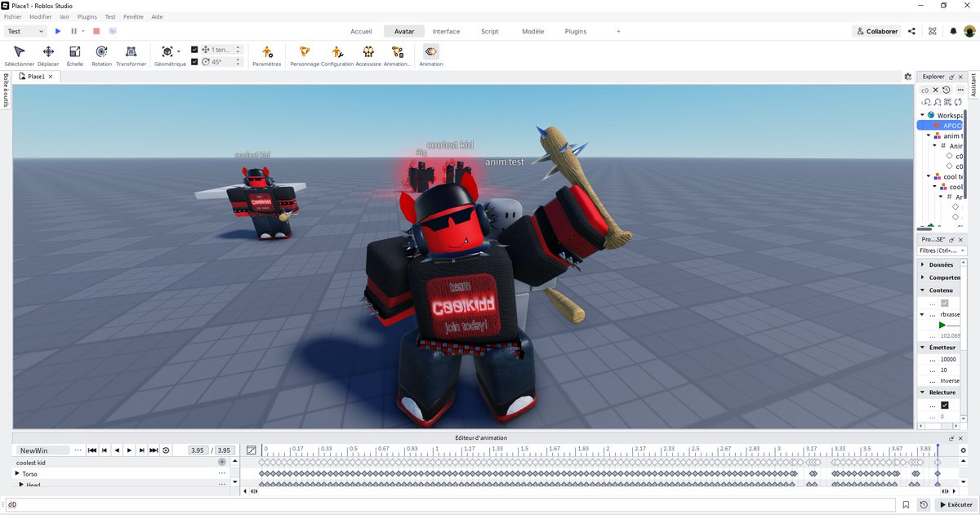Open the Géométrique dropdown arrow
Image resolution: width=980 pixels, height=519 pixels.
179,51
